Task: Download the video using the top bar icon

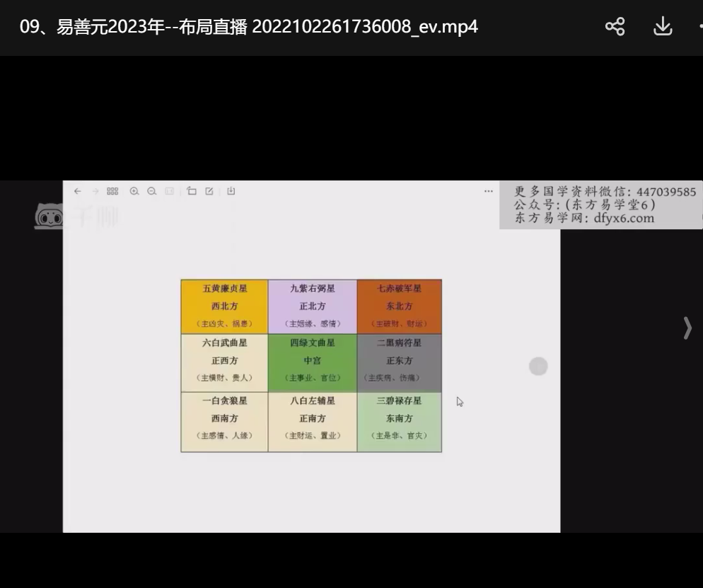Action: pyautogui.click(x=662, y=27)
